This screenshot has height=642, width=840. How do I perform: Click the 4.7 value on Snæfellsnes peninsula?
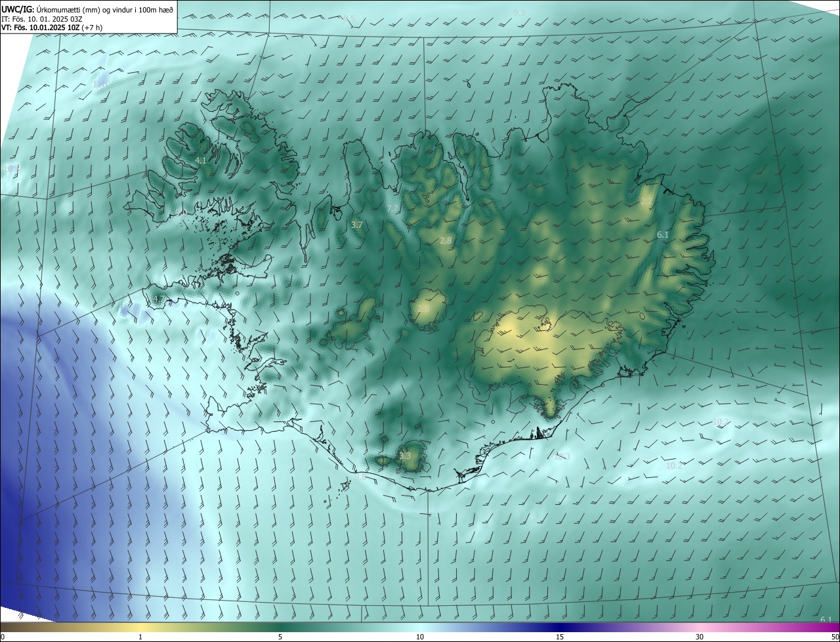point(159,299)
